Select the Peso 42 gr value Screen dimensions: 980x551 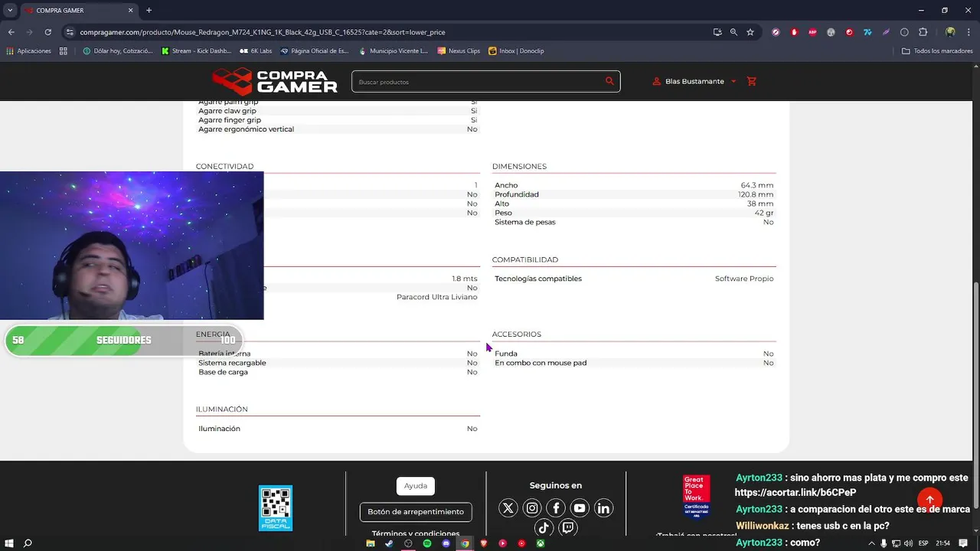click(x=764, y=213)
